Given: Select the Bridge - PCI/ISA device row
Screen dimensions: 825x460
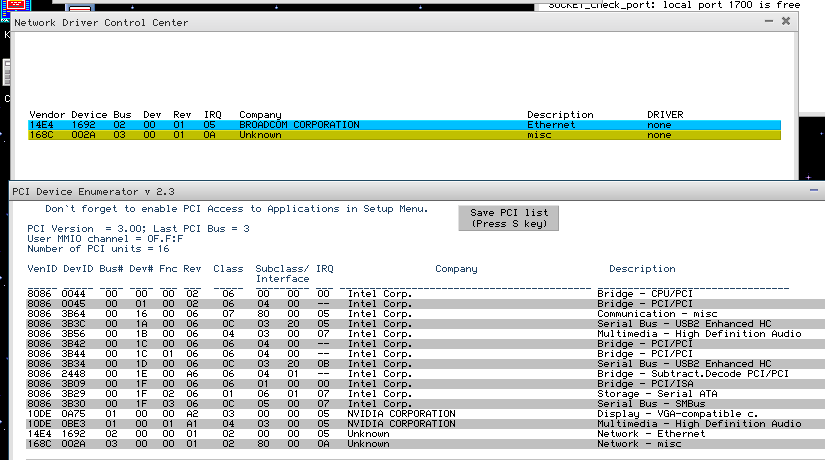Looking at the screenshot, I should (x=400, y=383).
